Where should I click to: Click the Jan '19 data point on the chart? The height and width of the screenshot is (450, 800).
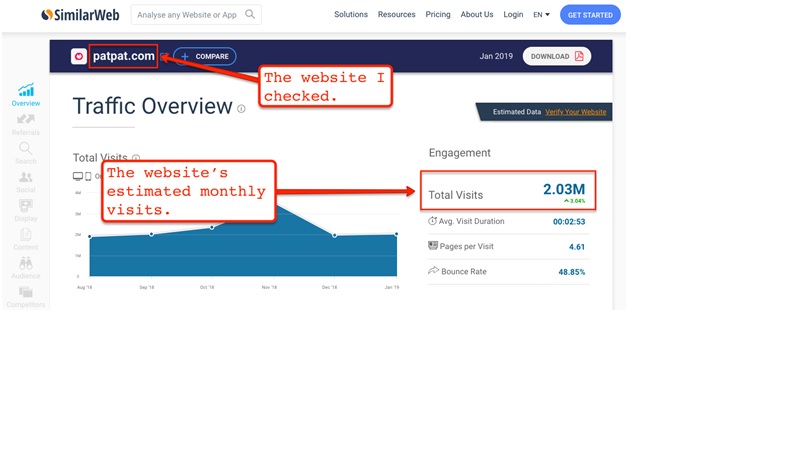pyautogui.click(x=396, y=234)
